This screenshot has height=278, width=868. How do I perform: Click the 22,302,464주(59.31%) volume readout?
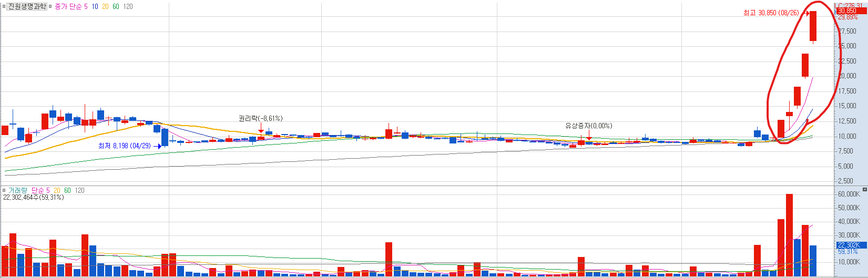[x=33, y=197]
